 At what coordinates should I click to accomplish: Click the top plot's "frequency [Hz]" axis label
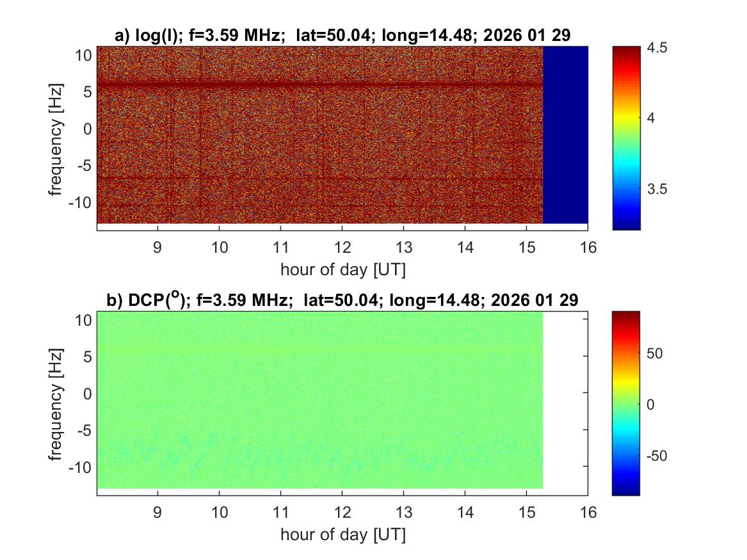click(58, 134)
